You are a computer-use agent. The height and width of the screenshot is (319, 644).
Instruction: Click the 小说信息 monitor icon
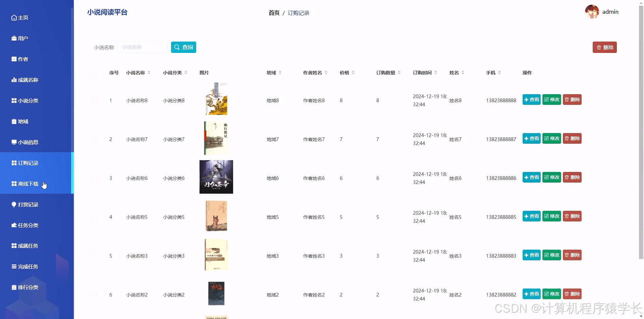click(14, 142)
